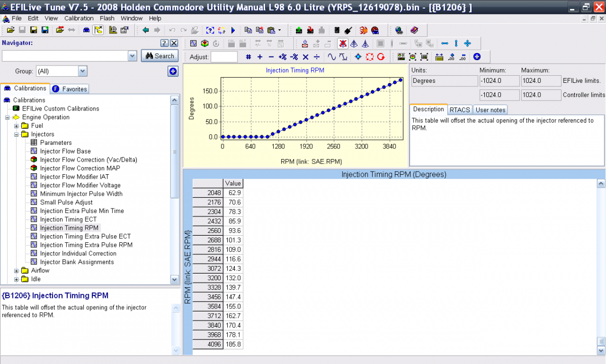The width and height of the screenshot is (606, 364).
Task: Click the horizontal blue double arrow icon
Action: 445,43
